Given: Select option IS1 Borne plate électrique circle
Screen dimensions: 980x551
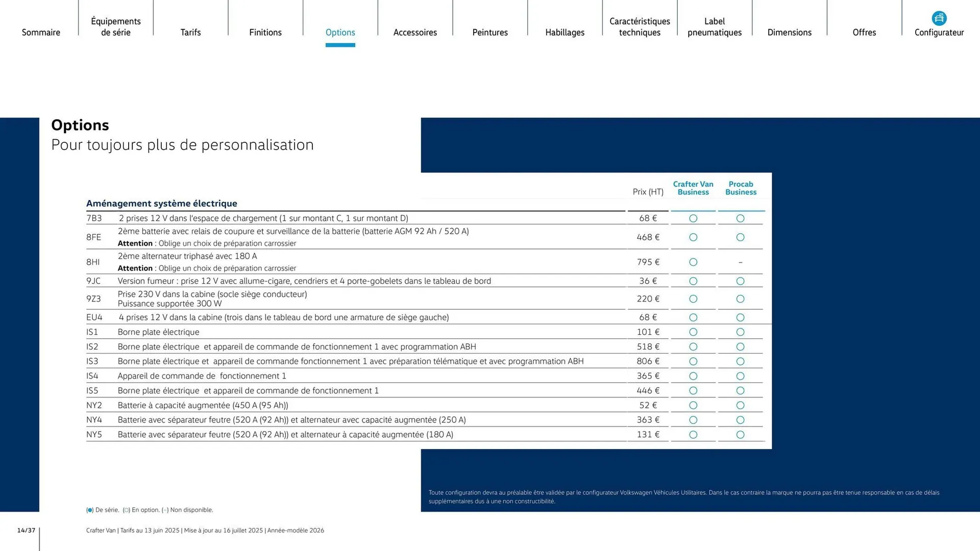Looking at the screenshot, I should tap(693, 332).
